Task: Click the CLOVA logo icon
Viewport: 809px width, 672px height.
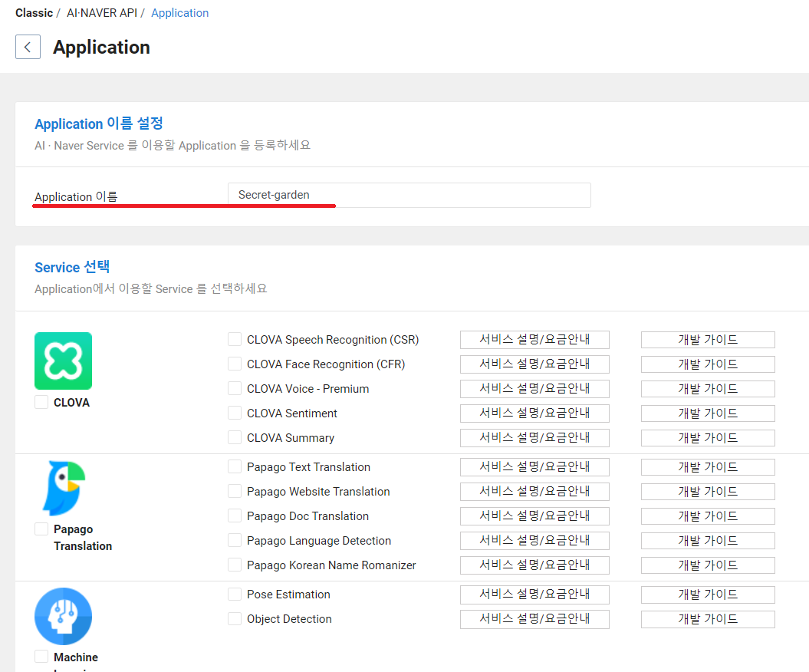Action: [63, 361]
